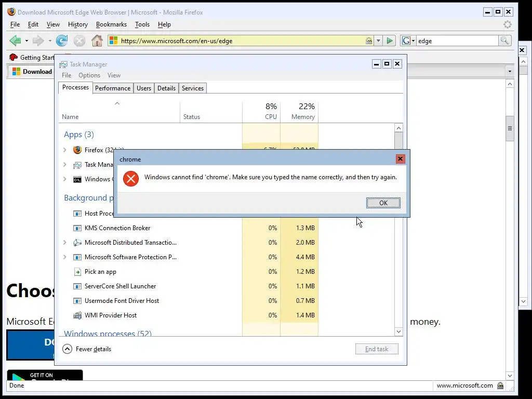The image size is (532, 399).
Task: Expand Microsoft Software Protection Platform row
Action: click(65, 257)
